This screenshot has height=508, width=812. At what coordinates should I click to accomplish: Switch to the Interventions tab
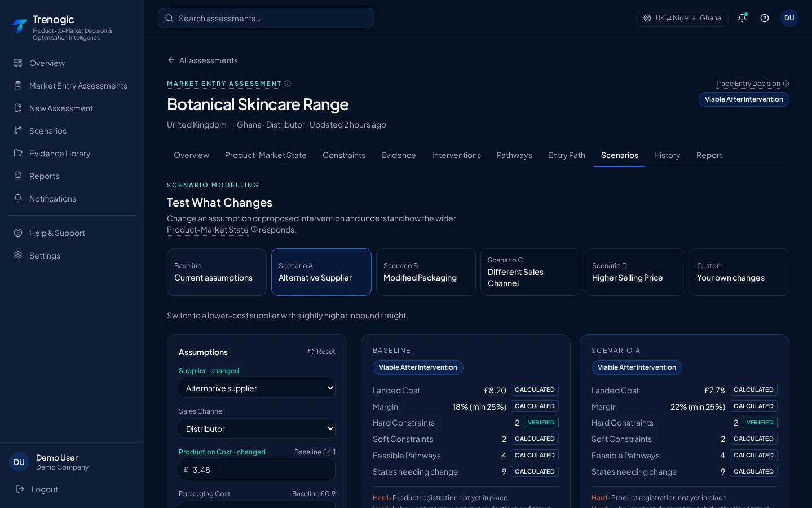click(x=456, y=155)
